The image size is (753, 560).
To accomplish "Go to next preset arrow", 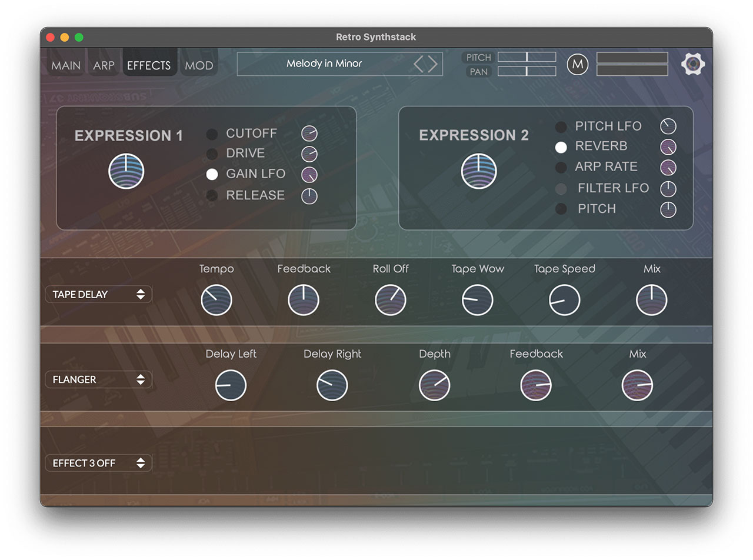I will pos(433,64).
